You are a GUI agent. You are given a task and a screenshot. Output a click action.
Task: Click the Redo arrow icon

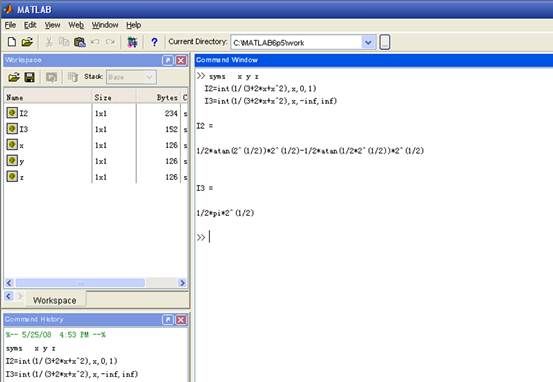pos(110,42)
